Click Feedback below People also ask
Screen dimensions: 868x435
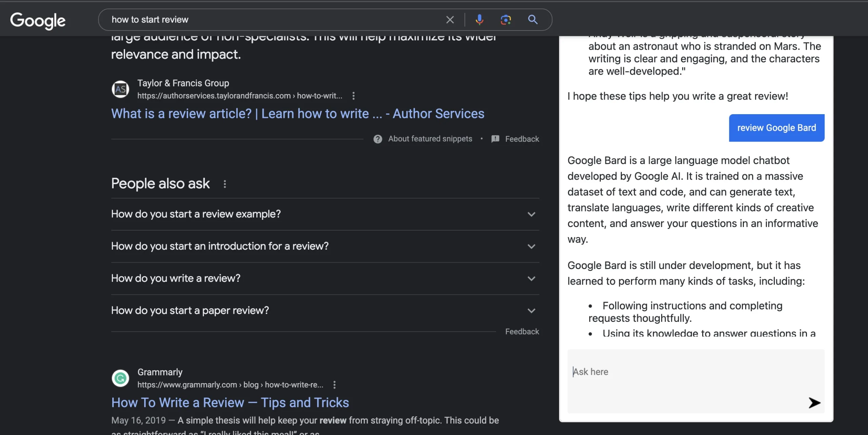[522, 332]
